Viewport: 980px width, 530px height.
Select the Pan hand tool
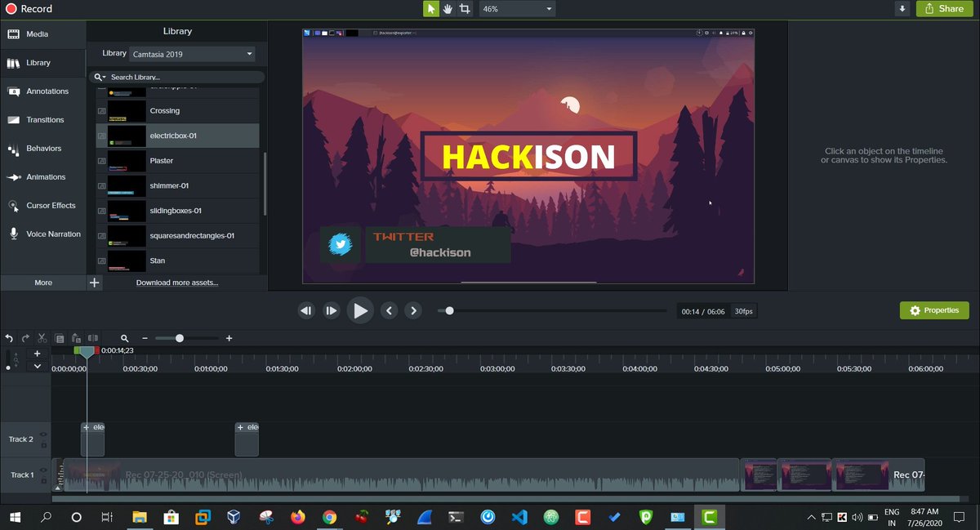pos(448,9)
